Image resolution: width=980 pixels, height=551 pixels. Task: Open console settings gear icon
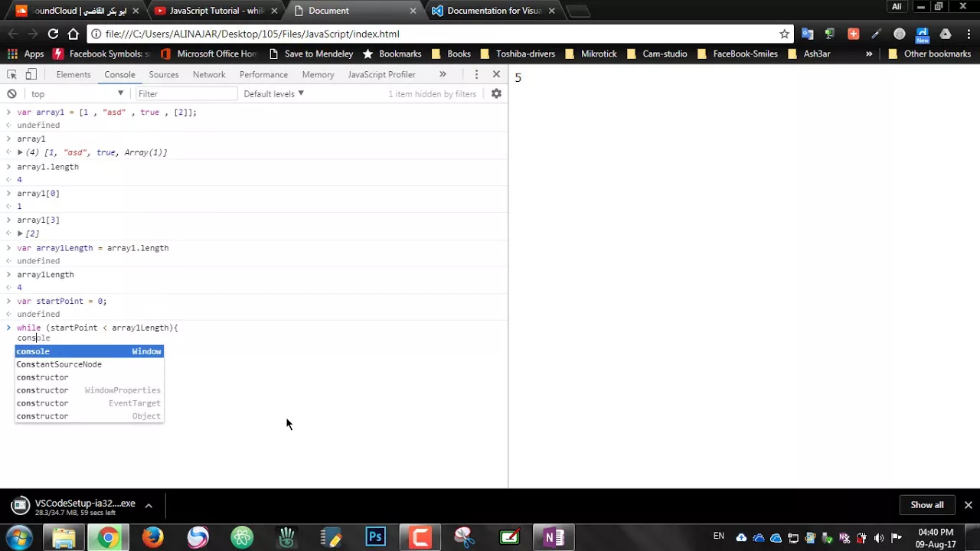click(496, 93)
